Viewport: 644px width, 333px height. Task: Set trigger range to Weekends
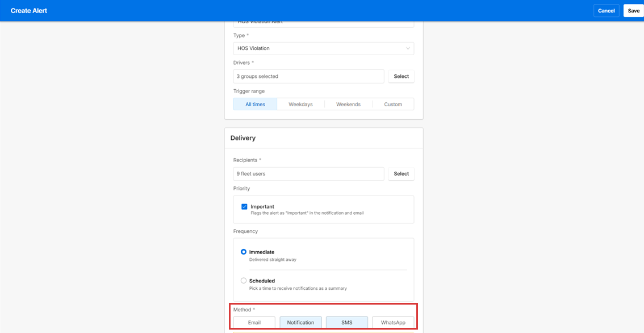coord(348,104)
